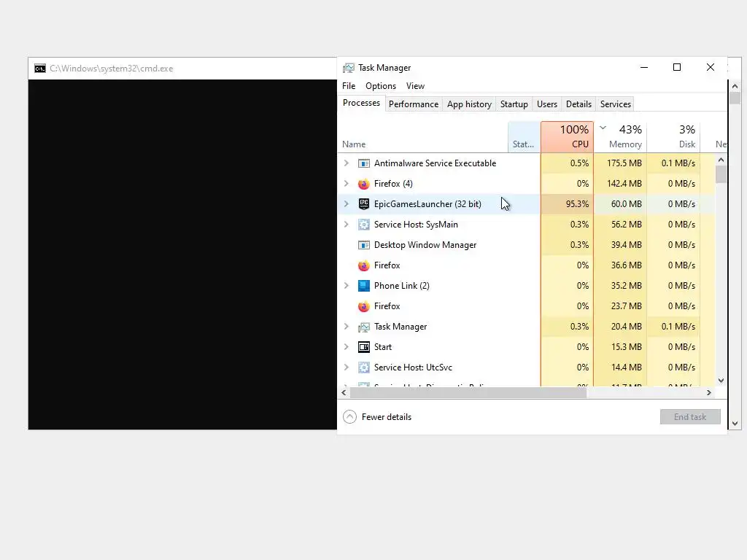The height and width of the screenshot is (560, 747).
Task: Click the 142.4 MB memory value
Action: tap(624, 183)
